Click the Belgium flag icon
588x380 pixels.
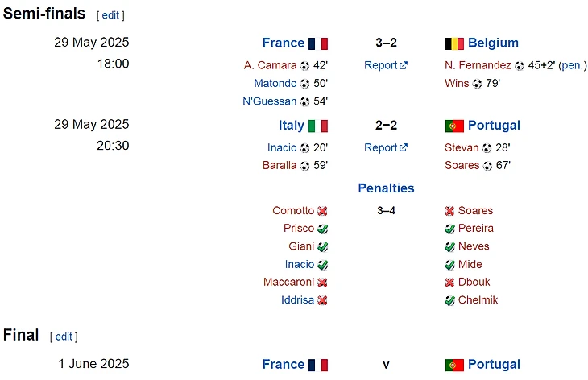click(454, 43)
